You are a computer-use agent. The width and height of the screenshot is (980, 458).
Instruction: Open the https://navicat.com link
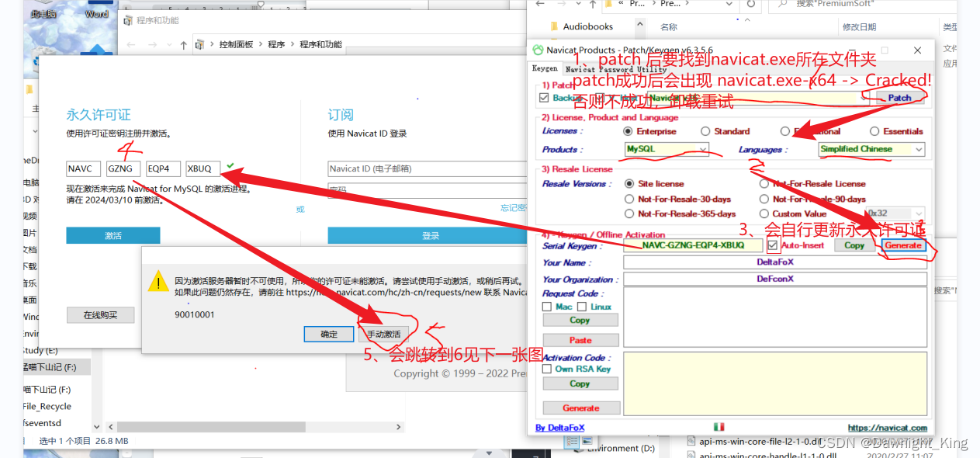coord(887,428)
